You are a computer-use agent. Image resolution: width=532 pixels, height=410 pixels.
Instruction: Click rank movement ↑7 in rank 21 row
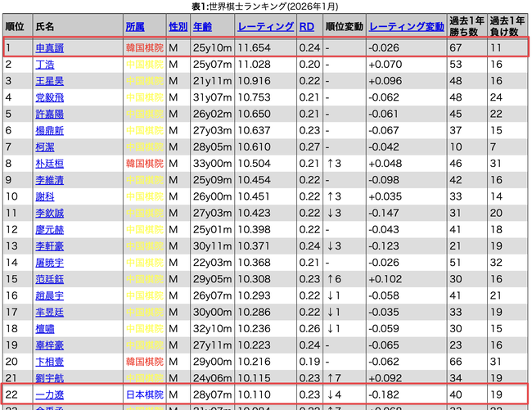click(334, 378)
